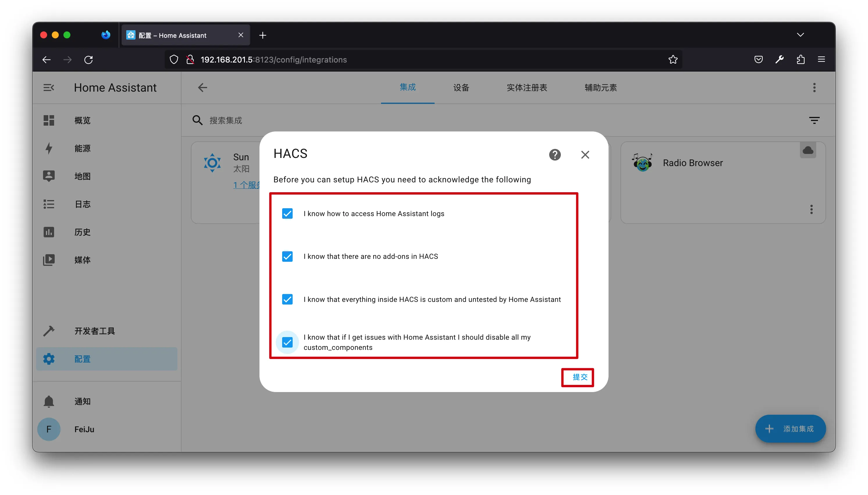Click the Firefox extensions puzzle icon
Viewport: 868px width, 495px height.
click(800, 60)
